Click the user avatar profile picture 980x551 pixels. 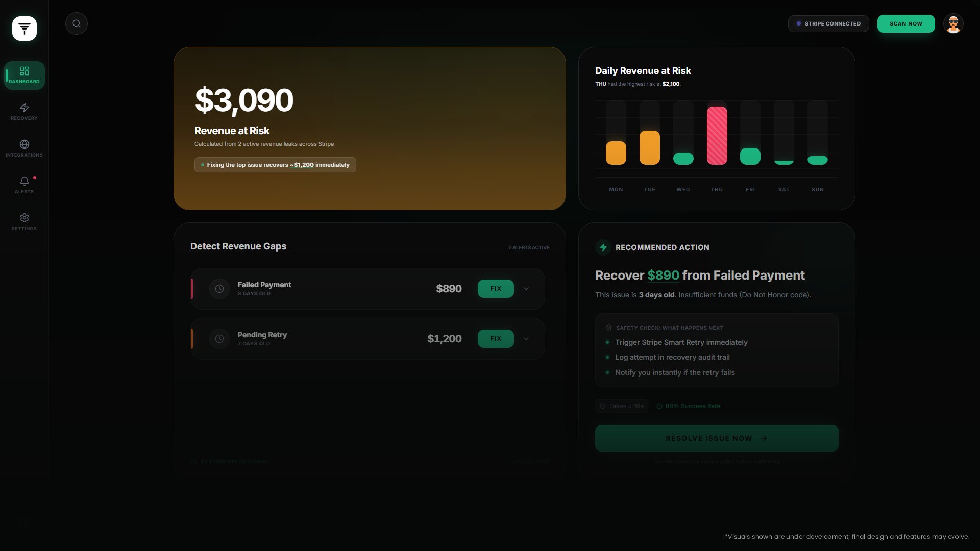click(953, 23)
